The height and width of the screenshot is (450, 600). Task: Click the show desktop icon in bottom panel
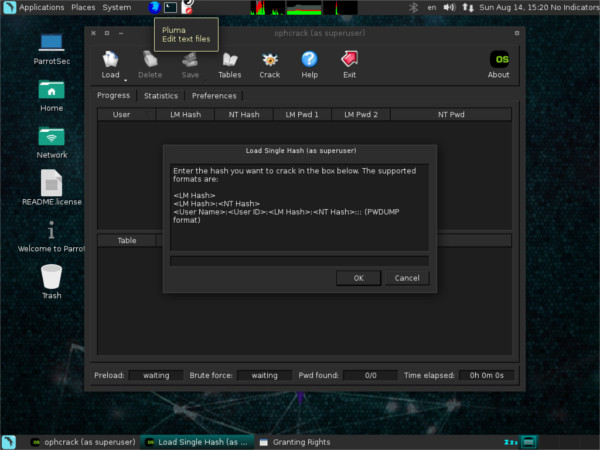pyautogui.click(x=528, y=442)
